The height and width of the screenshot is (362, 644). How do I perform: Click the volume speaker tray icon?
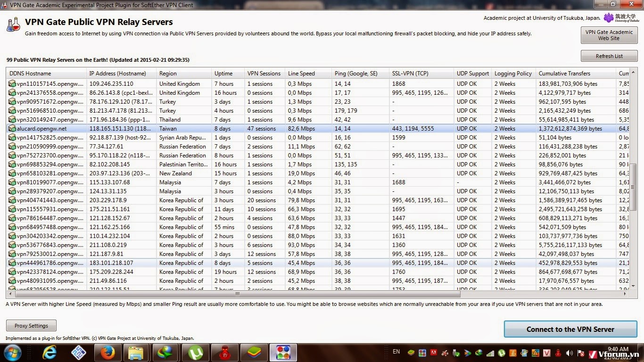point(570,353)
